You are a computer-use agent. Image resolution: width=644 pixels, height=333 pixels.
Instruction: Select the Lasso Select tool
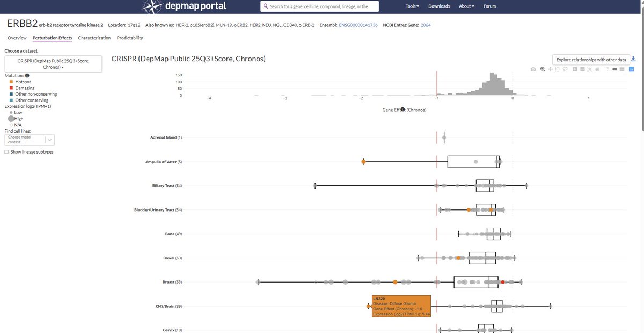click(x=565, y=69)
